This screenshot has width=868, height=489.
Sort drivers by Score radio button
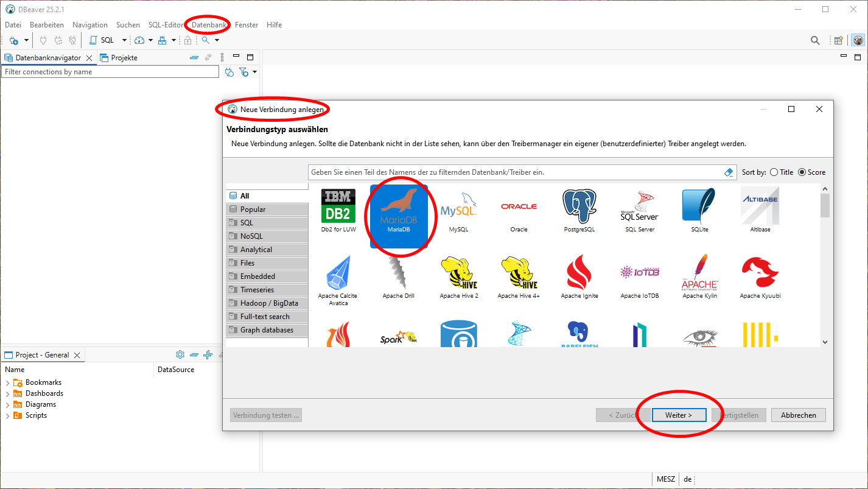click(802, 172)
